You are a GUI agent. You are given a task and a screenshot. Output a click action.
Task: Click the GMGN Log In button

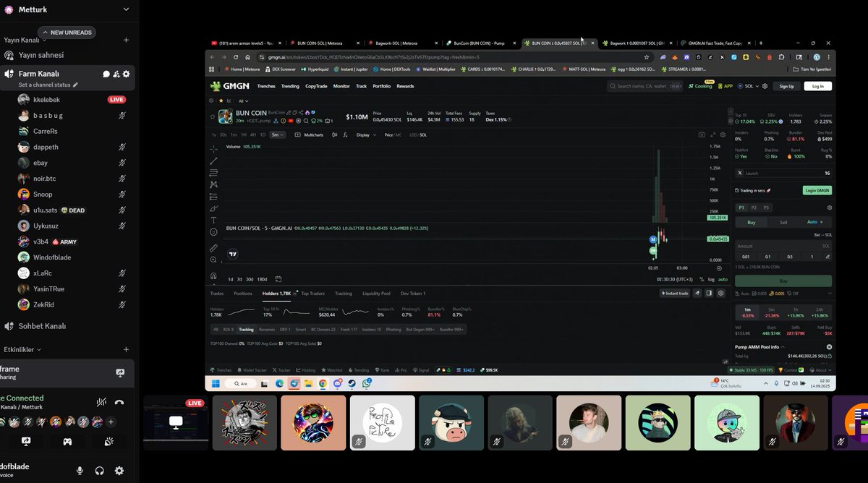point(818,86)
